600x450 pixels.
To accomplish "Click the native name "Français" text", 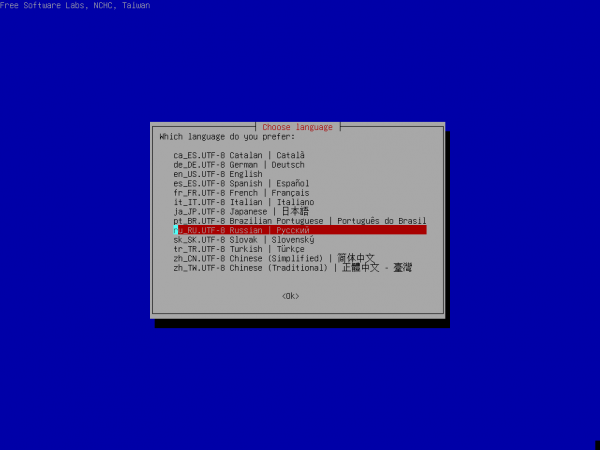I will click(290, 193).
